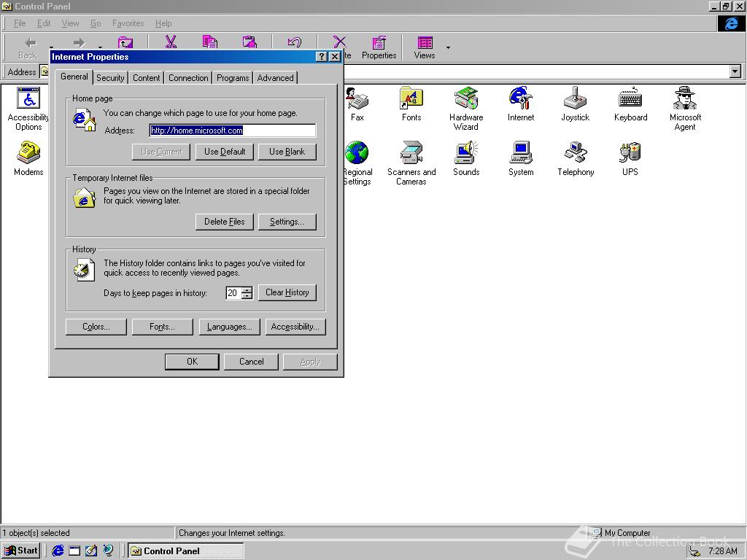Click Cancel in Internet Properties

(251, 362)
